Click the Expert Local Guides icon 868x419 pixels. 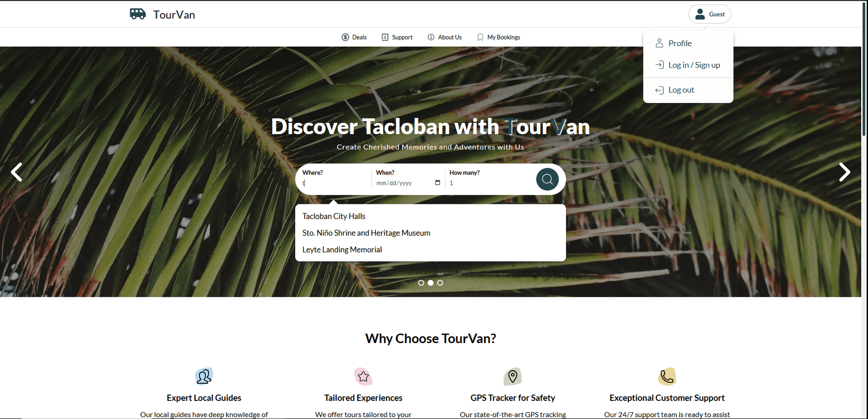[204, 376]
